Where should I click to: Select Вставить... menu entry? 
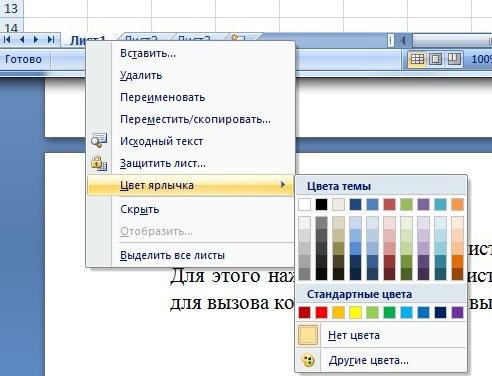point(148,53)
